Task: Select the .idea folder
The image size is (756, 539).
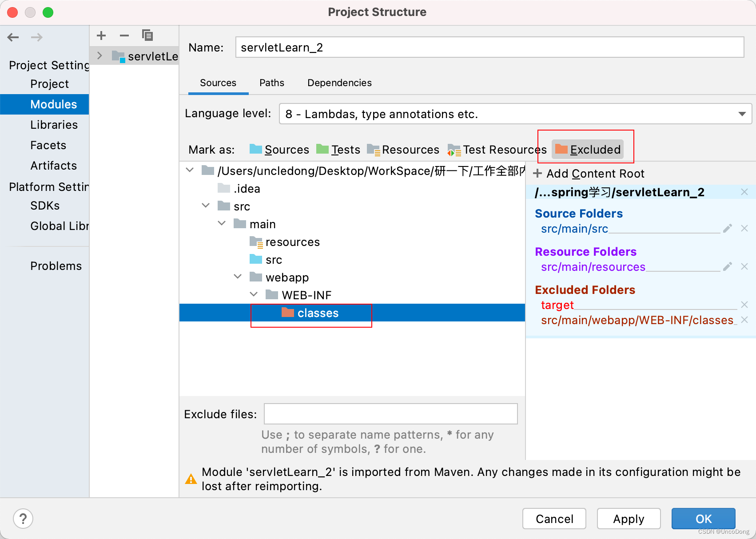Action: (239, 189)
